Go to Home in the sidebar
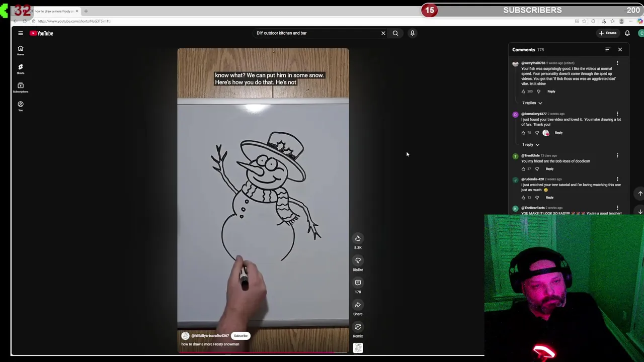The width and height of the screenshot is (644, 362). pos(21,50)
